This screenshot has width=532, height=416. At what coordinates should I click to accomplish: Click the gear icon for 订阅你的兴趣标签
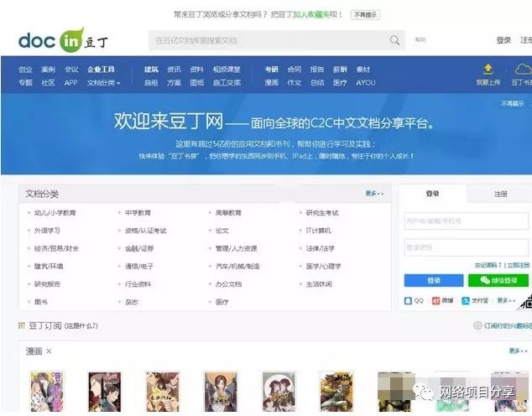point(477,325)
